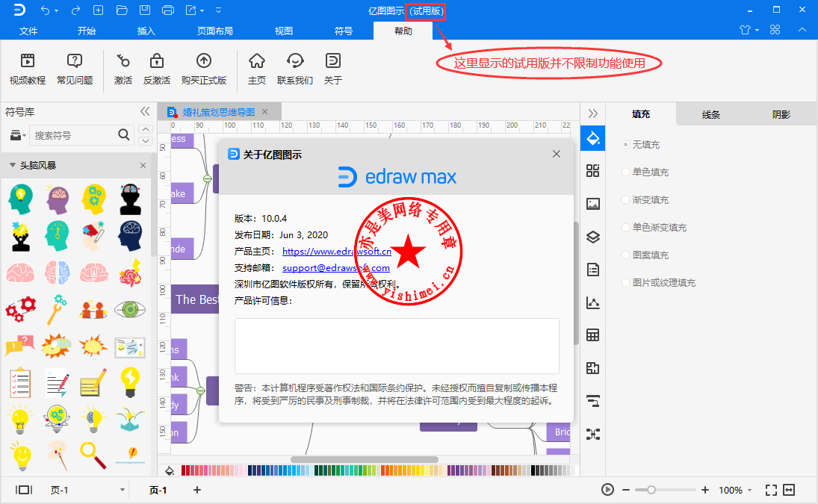Click the canvas horizontal scrollbar
The width and height of the screenshot is (818, 504).
[x=364, y=460]
